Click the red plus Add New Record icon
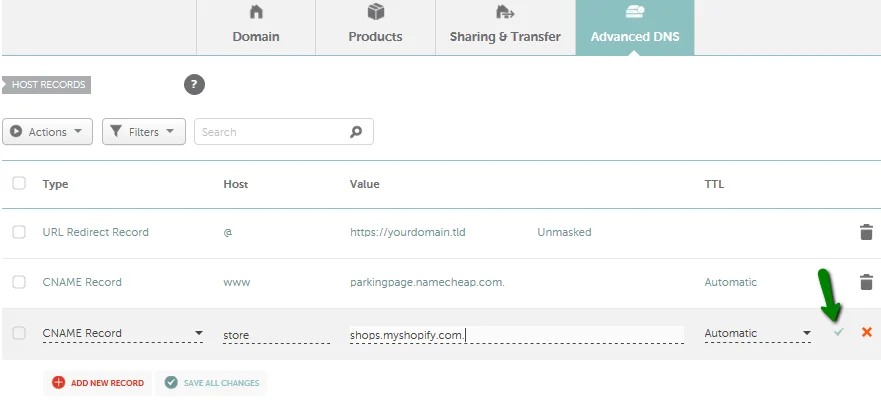Viewport: 881px width, 402px height. [58, 383]
